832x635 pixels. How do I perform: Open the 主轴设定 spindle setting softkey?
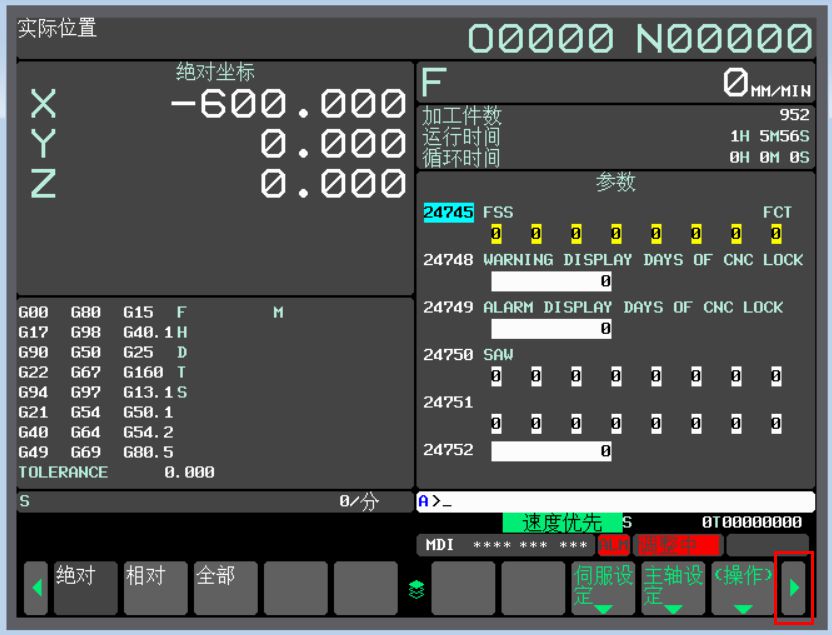point(672,588)
